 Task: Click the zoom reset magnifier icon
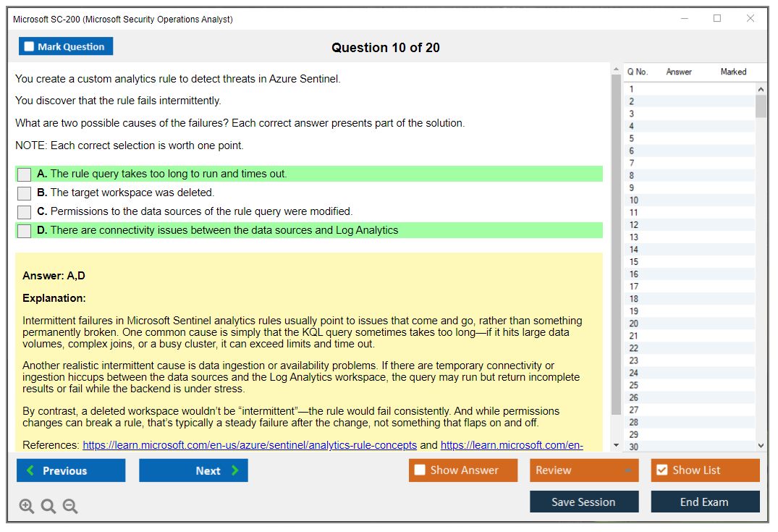48,507
